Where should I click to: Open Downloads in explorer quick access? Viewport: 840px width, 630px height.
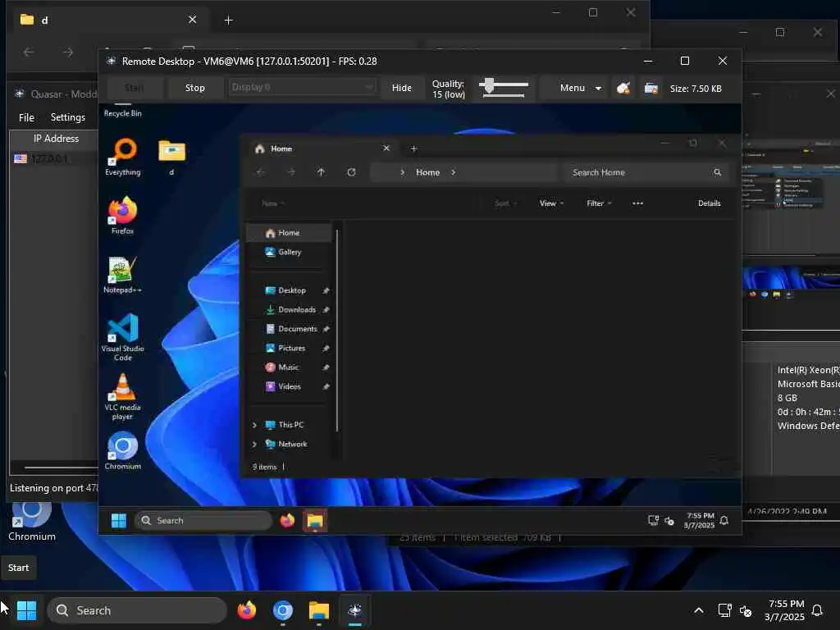(x=297, y=309)
